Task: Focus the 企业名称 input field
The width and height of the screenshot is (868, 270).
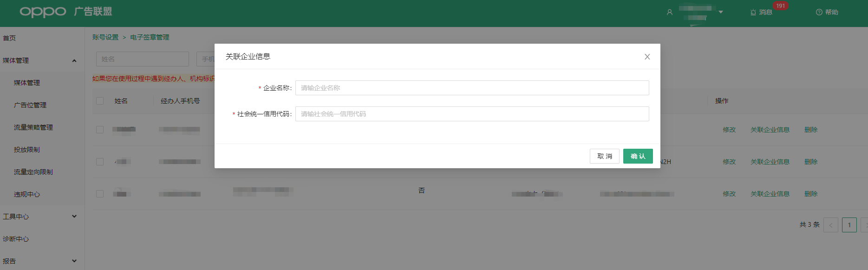Action: (x=472, y=88)
